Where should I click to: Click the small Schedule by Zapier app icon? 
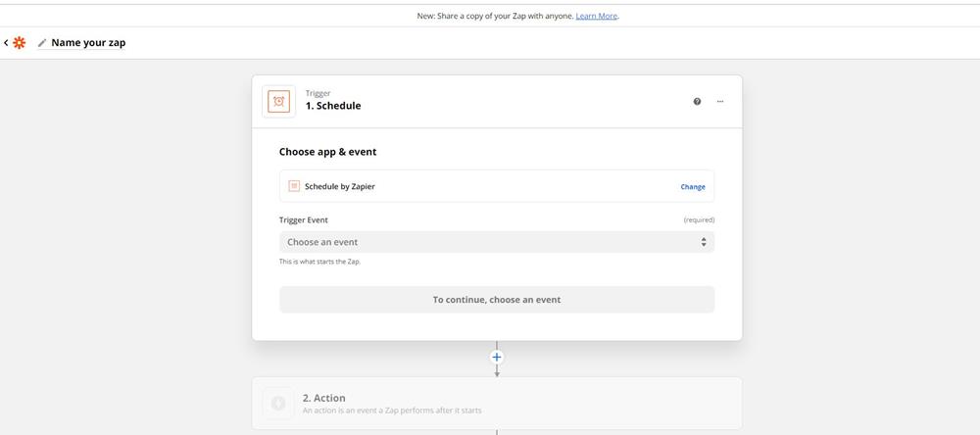click(x=294, y=186)
